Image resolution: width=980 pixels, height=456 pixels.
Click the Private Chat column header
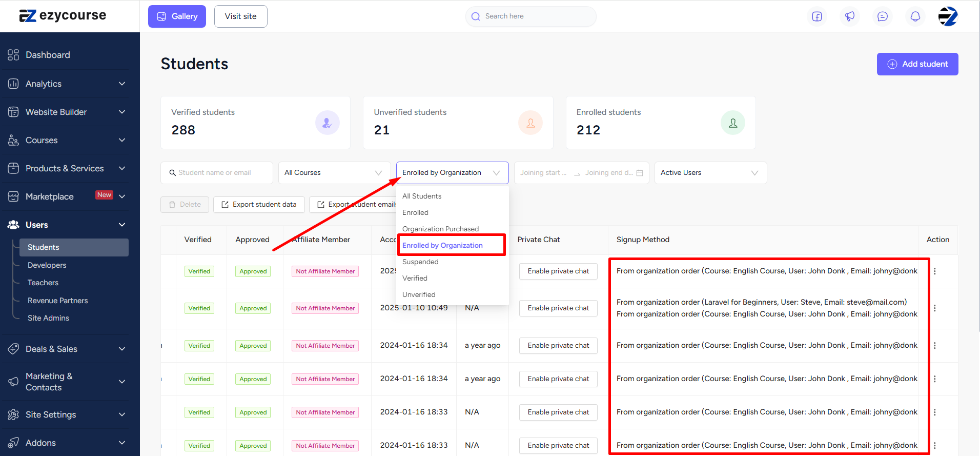(x=539, y=240)
